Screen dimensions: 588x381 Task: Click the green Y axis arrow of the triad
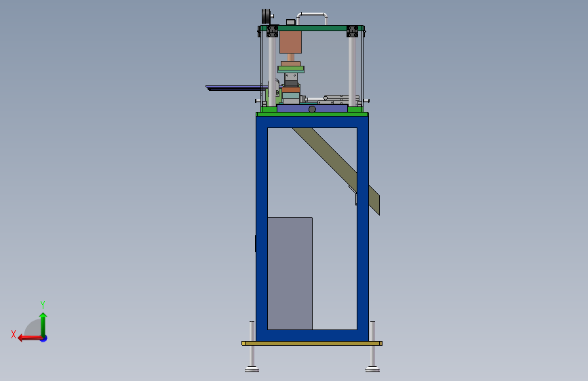tap(43, 324)
